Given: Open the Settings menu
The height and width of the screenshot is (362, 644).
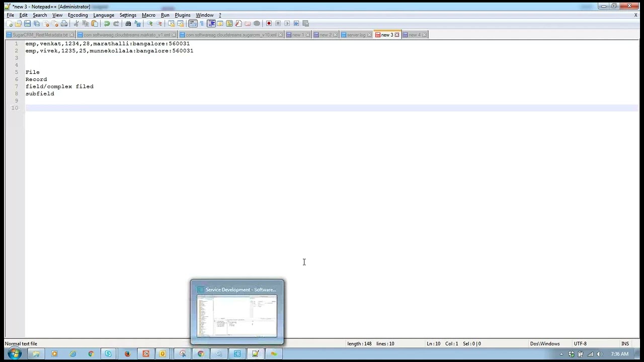Looking at the screenshot, I should pyautogui.click(x=128, y=15).
